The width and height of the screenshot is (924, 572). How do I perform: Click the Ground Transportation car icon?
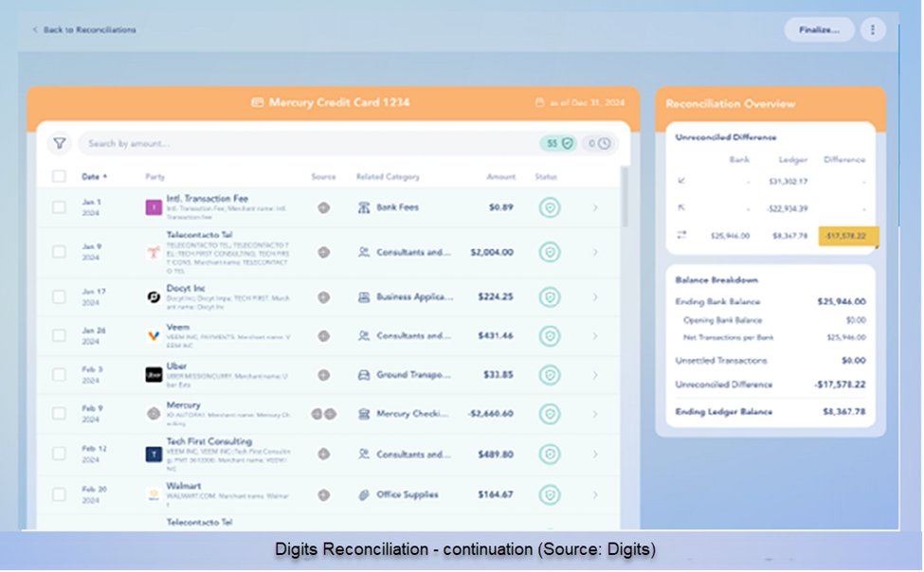pos(364,375)
